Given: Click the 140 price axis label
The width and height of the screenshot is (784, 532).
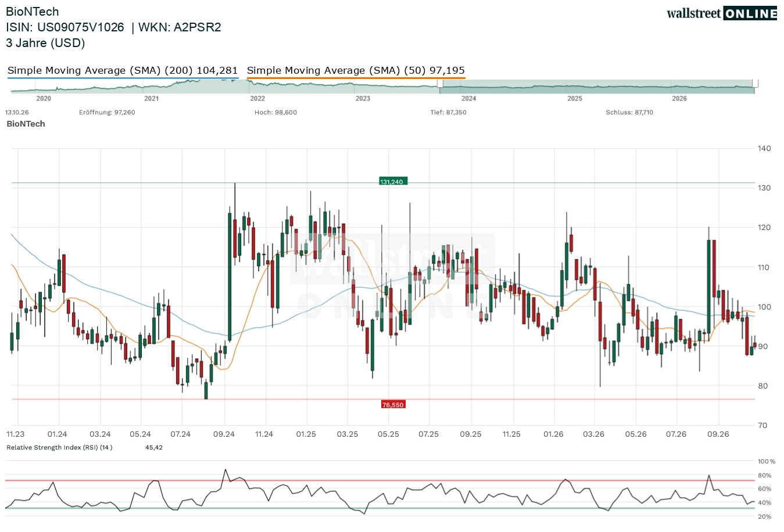Looking at the screenshot, I should click(764, 149).
